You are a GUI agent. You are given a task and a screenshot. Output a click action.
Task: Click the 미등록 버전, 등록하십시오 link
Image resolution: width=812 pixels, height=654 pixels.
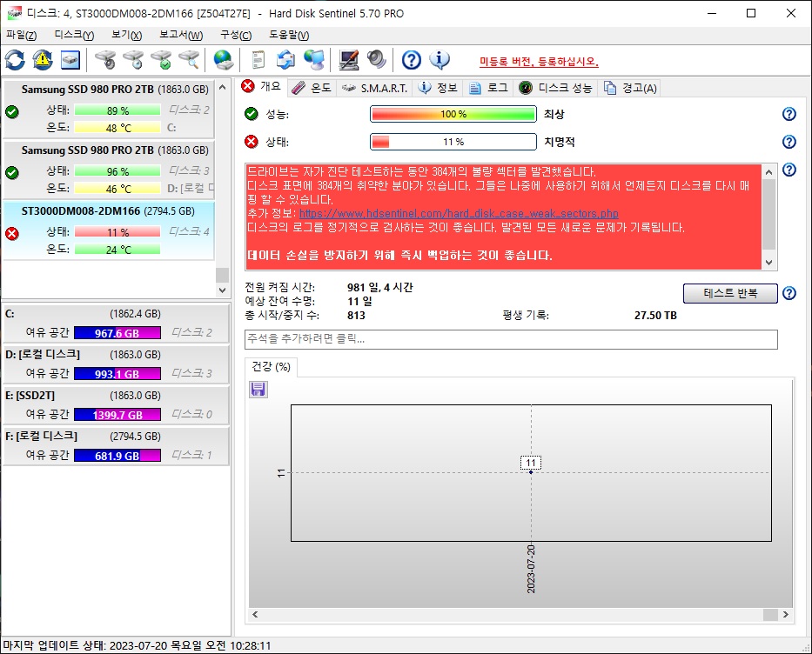[539, 62]
